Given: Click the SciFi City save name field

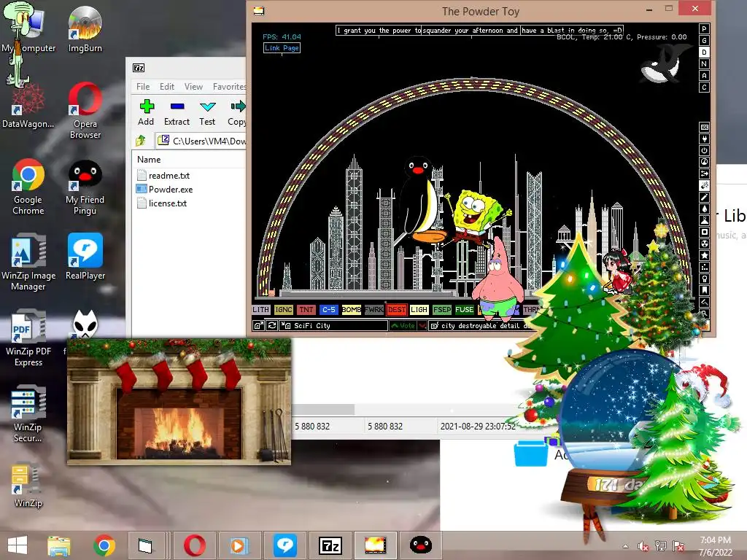Looking at the screenshot, I should click(333, 326).
